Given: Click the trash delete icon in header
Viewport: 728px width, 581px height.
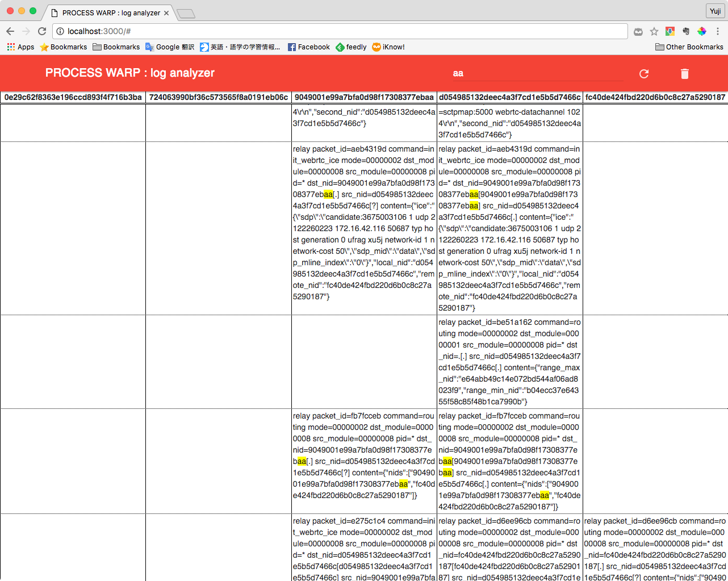Looking at the screenshot, I should point(685,74).
